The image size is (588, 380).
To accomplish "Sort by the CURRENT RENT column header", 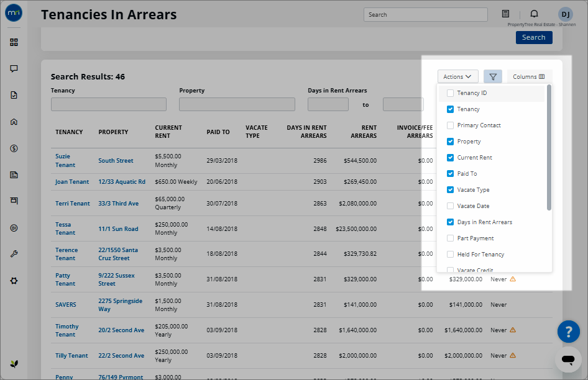I will click(168, 132).
